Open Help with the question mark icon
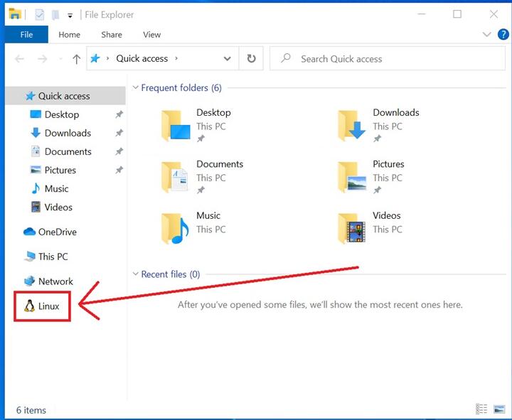Screen dimensions: 512x420 (503, 34)
